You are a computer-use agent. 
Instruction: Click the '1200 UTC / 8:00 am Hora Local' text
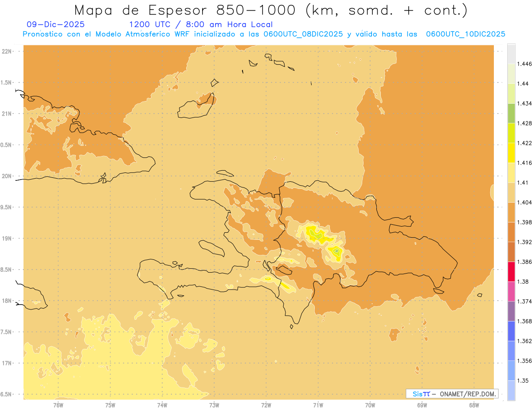(x=201, y=24)
